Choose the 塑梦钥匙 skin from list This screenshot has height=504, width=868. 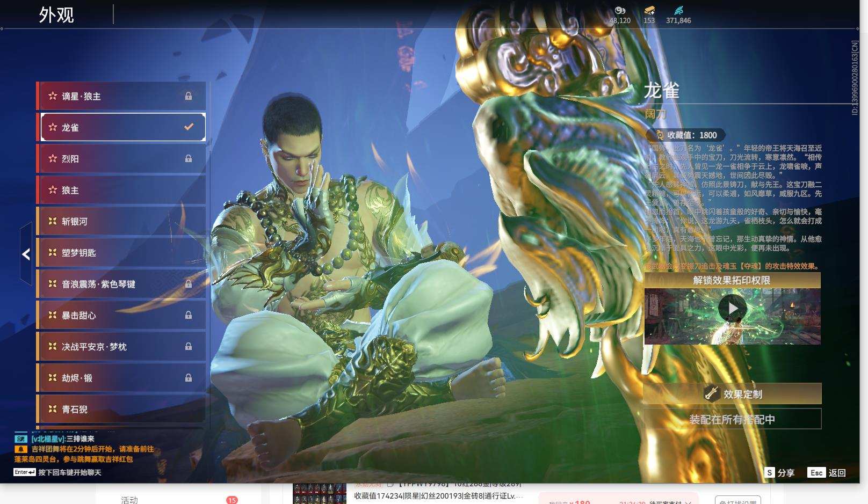[x=121, y=252]
